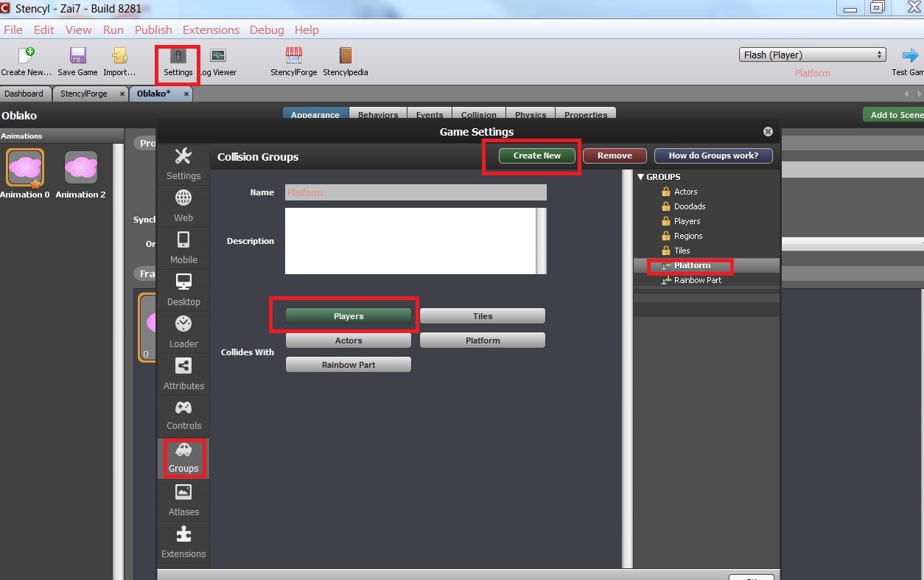924x580 pixels.
Task: Toggle collision with Players group
Action: [x=349, y=316]
